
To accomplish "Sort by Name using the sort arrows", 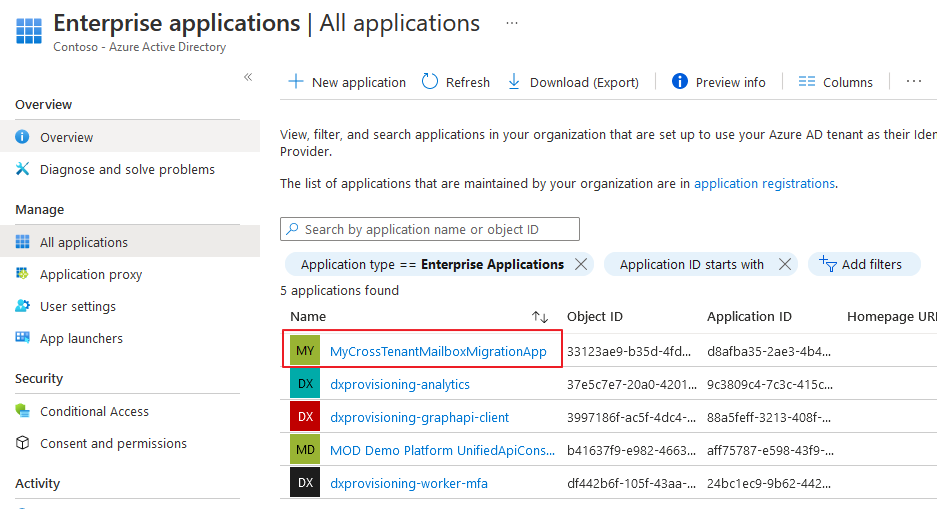I will 540,317.
